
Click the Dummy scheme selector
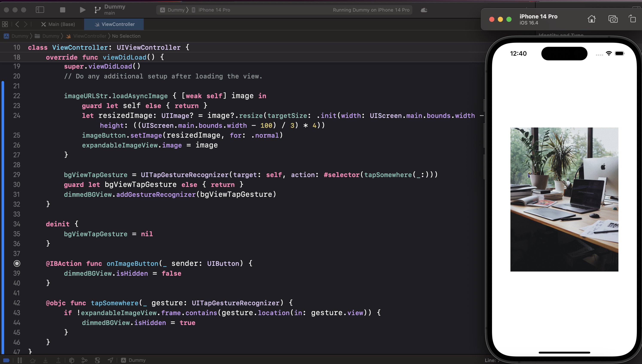click(x=176, y=10)
